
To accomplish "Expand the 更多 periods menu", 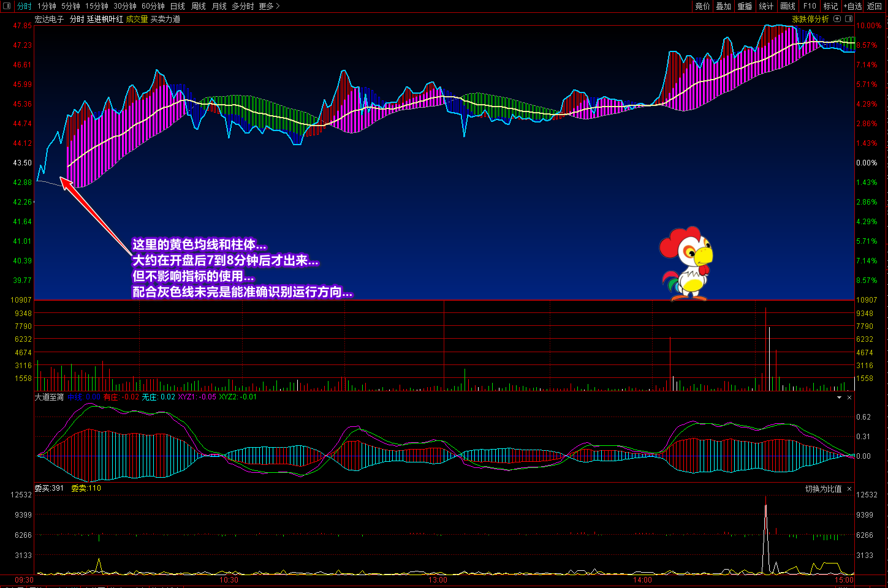I will coord(269,6).
